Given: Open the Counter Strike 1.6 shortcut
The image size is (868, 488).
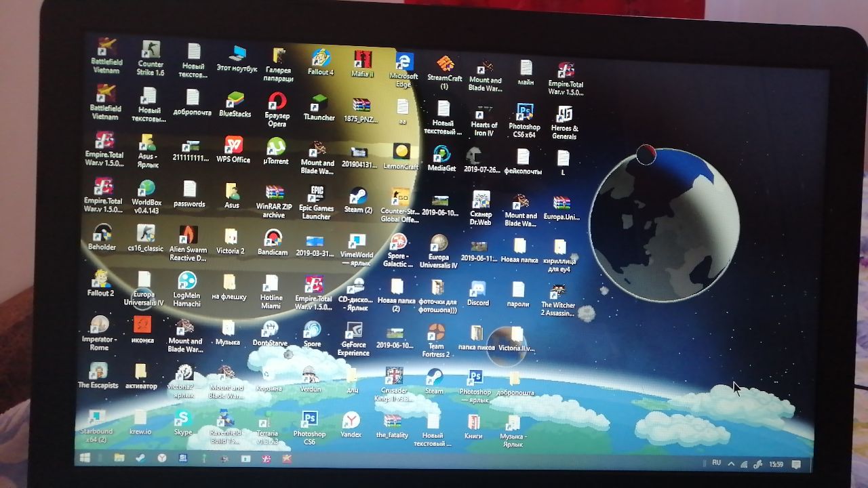Looking at the screenshot, I should (151, 58).
